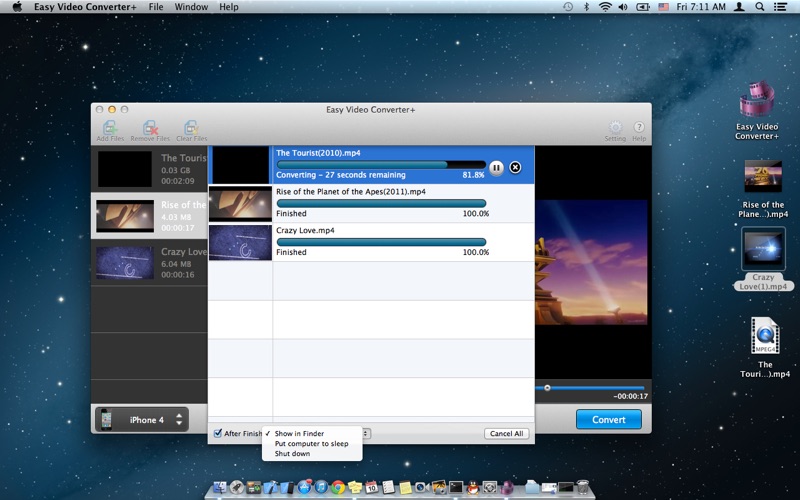
Task: Click the Bluetooth icon in menu bar
Action: tap(586, 7)
